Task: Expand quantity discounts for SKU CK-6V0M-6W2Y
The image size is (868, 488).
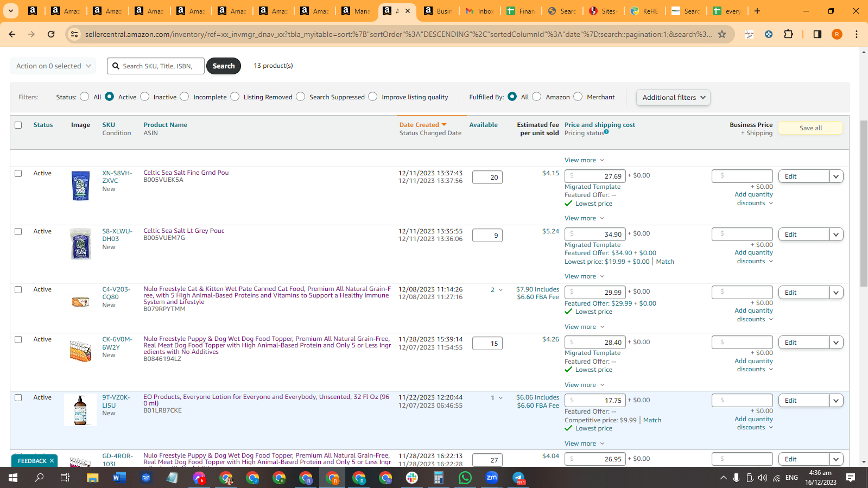Action: pyautogui.click(x=755, y=365)
